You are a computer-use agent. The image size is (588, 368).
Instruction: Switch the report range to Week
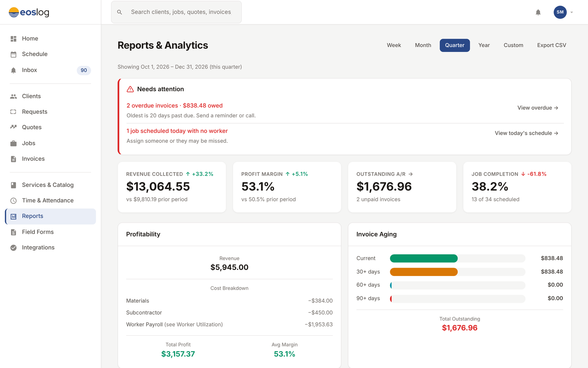[394, 45]
